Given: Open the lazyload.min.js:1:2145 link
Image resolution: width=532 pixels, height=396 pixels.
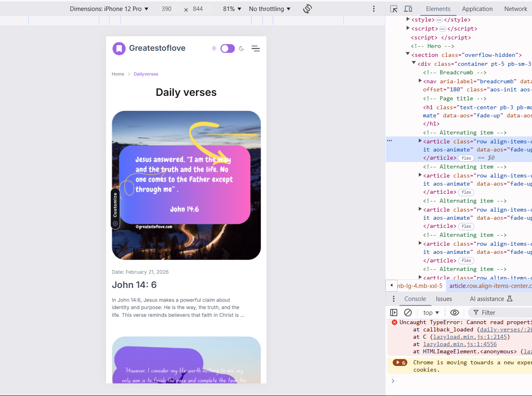Looking at the screenshot, I should tap(470, 337).
